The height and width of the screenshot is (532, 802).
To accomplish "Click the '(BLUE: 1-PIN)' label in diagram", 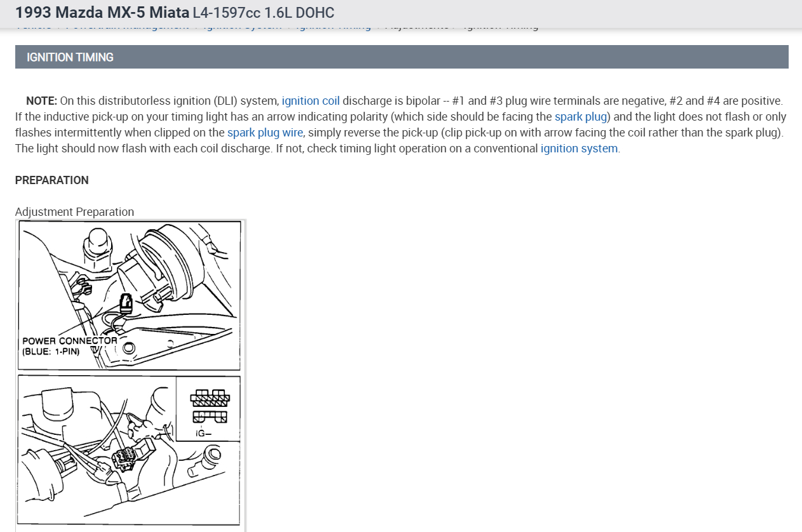I will [x=51, y=350].
